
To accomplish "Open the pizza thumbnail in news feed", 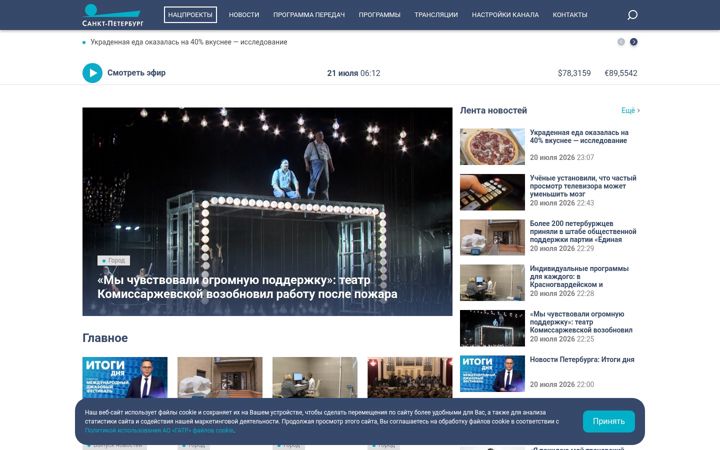I will 492,146.
